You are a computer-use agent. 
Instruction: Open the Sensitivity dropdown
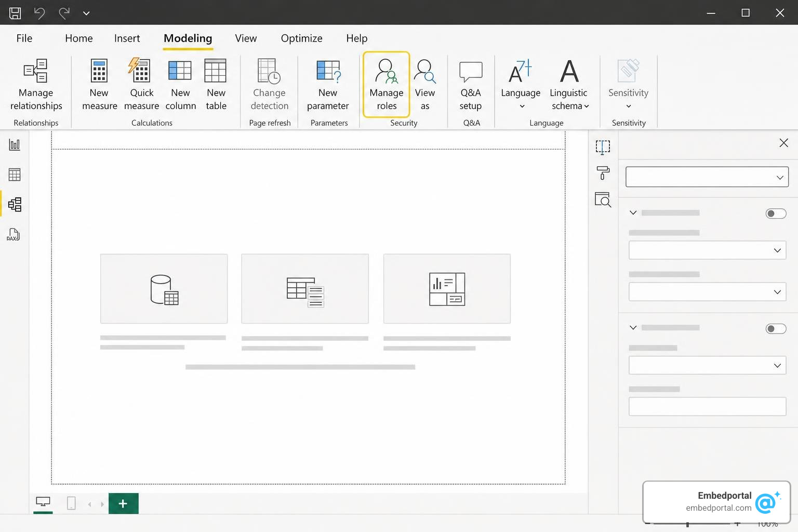point(629,85)
